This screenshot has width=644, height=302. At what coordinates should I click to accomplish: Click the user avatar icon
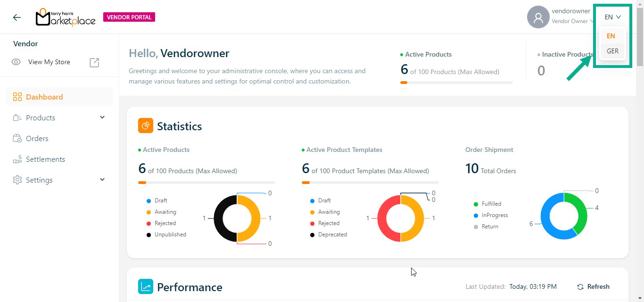(x=538, y=17)
